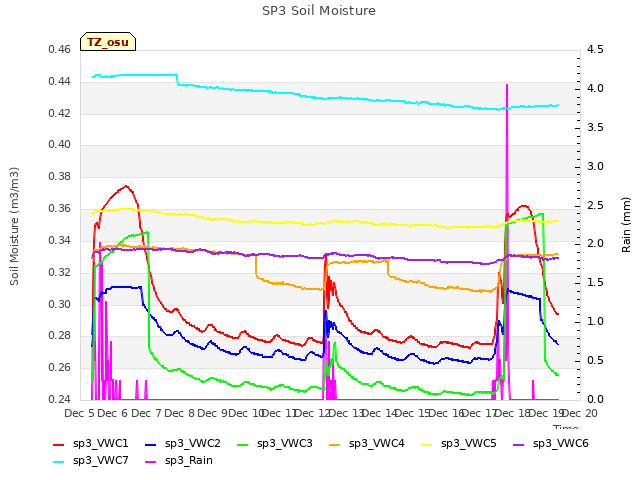This screenshot has width=640, height=480.
Task: Click the 0.42 left axis value
Action: click(60, 113)
